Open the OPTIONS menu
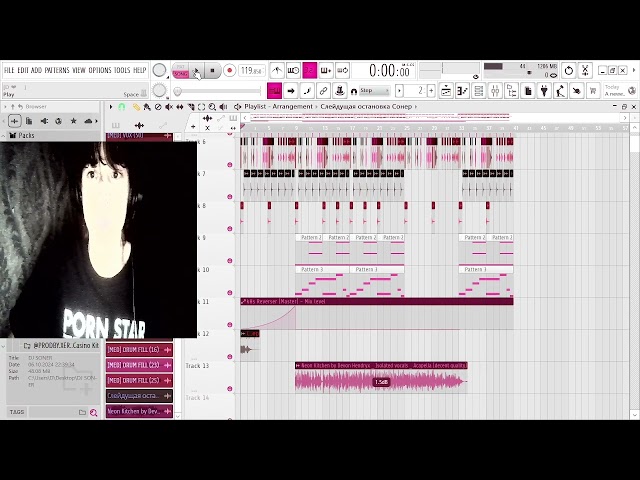 point(100,70)
